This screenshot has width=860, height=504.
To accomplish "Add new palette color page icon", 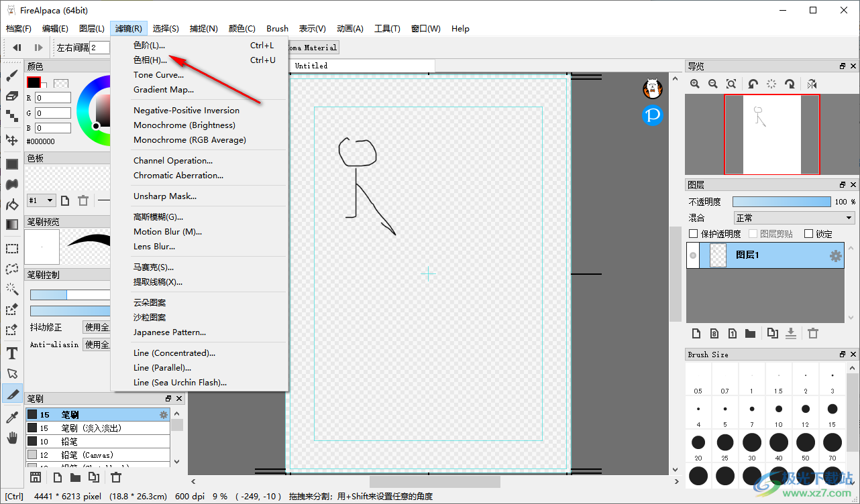I will point(65,200).
